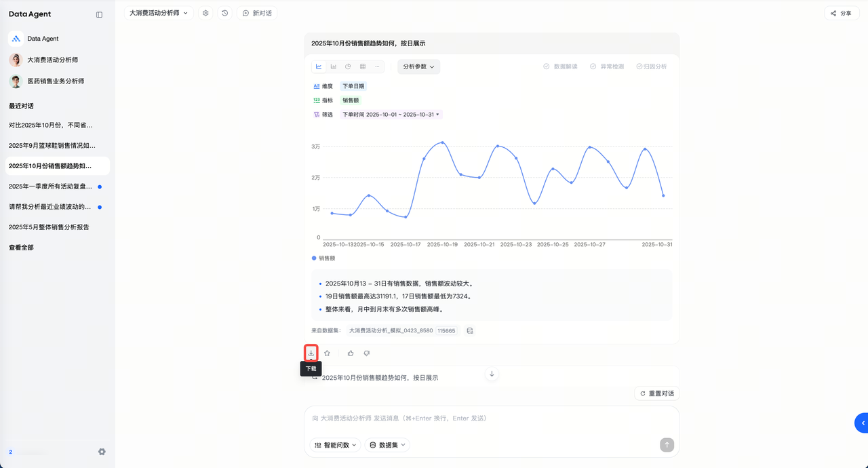Switch chart to bar chart view
The height and width of the screenshot is (468, 868).
pos(334,66)
